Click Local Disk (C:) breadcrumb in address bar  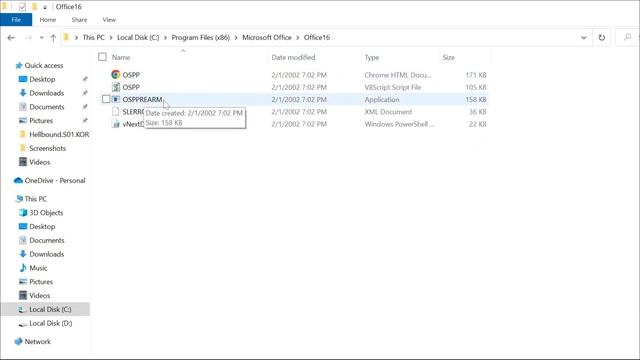click(x=138, y=38)
